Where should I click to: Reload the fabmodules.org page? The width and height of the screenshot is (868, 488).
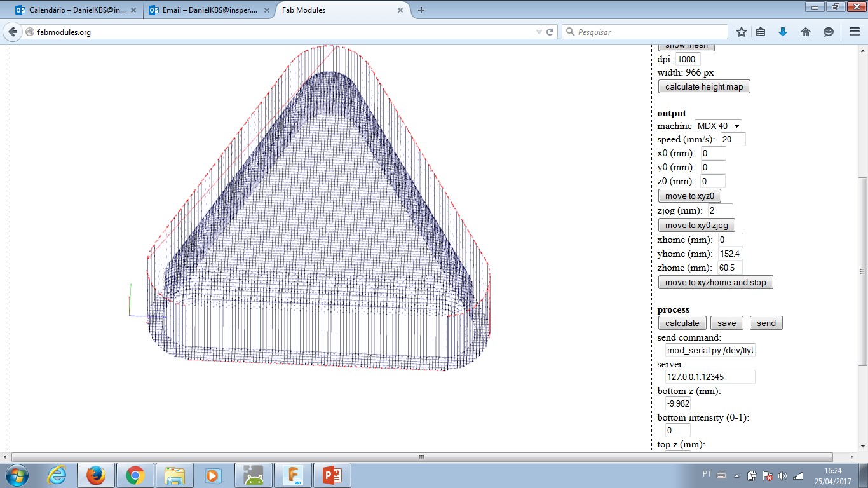[550, 32]
